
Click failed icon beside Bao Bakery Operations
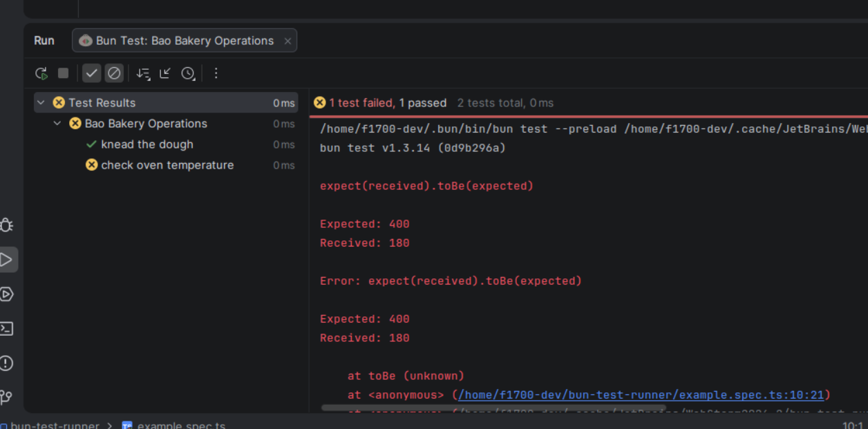(75, 124)
